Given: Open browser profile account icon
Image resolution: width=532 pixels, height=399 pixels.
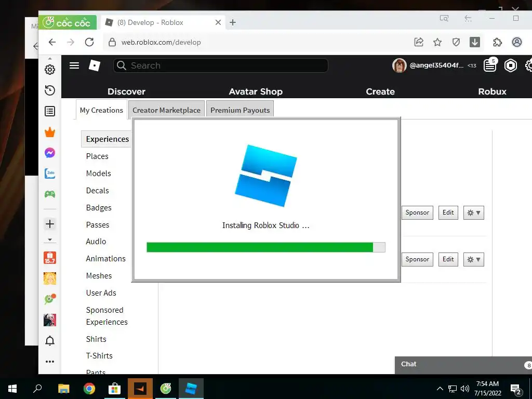Looking at the screenshot, I should click(517, 42).
